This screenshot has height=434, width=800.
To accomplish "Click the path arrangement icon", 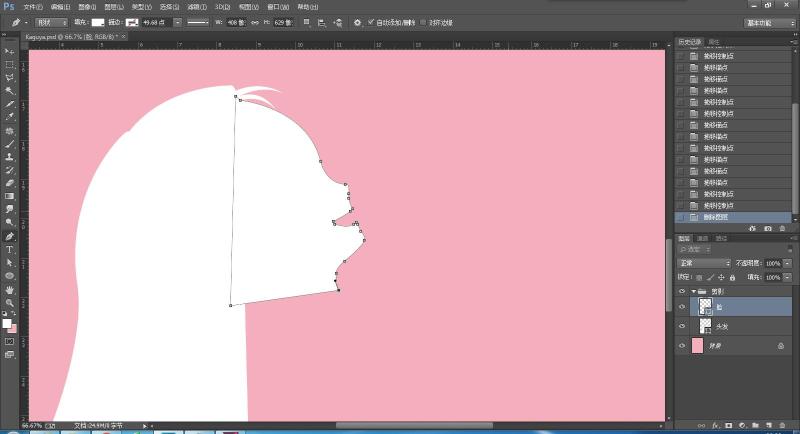I will click(x=337, y=22).
